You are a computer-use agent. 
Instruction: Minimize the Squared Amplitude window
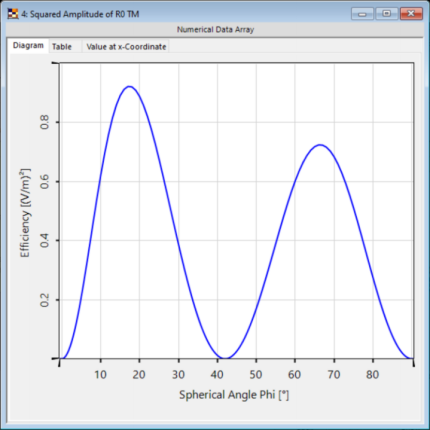362,14
